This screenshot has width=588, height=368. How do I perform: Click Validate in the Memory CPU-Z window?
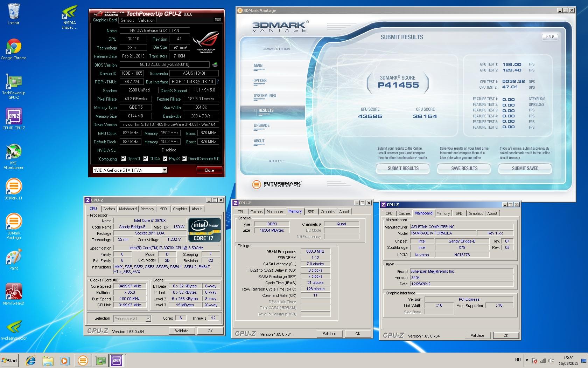pos(329,334)
